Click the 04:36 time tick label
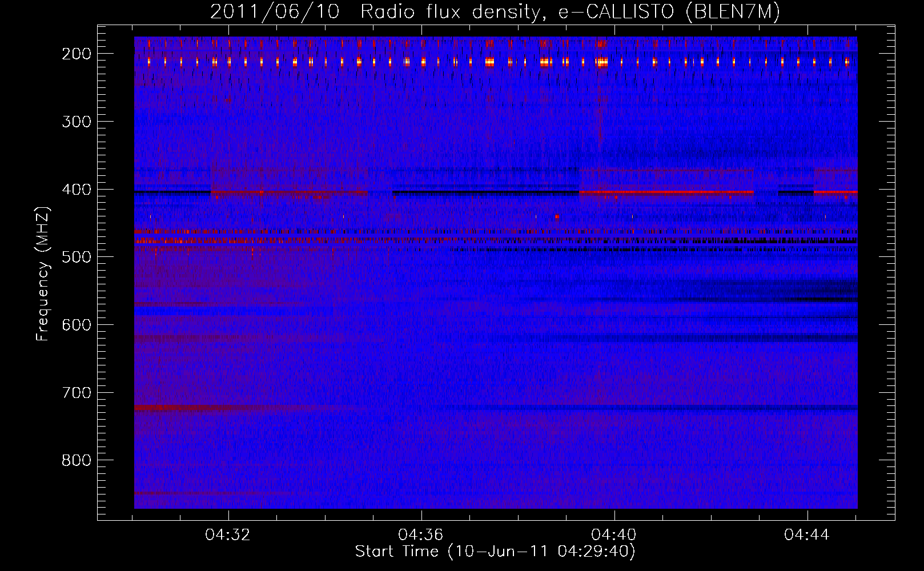The image size is (924, 571). (x=421, y=535)
